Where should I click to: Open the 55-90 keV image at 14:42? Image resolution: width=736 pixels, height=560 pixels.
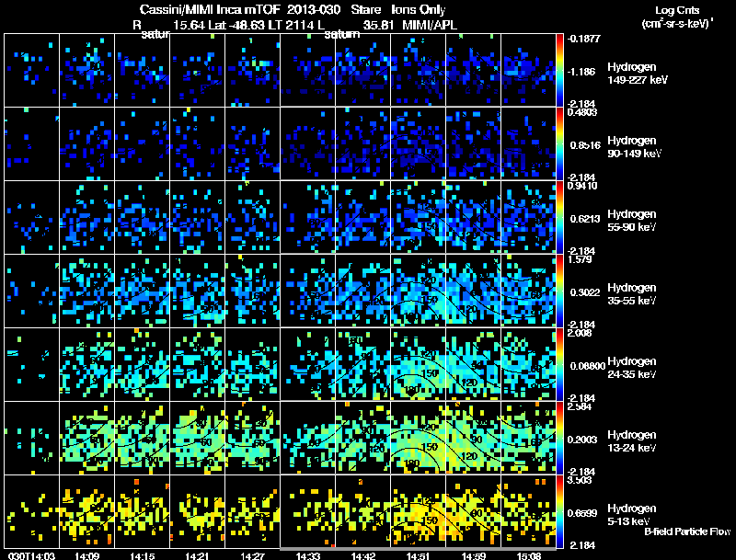pos(362,218)
